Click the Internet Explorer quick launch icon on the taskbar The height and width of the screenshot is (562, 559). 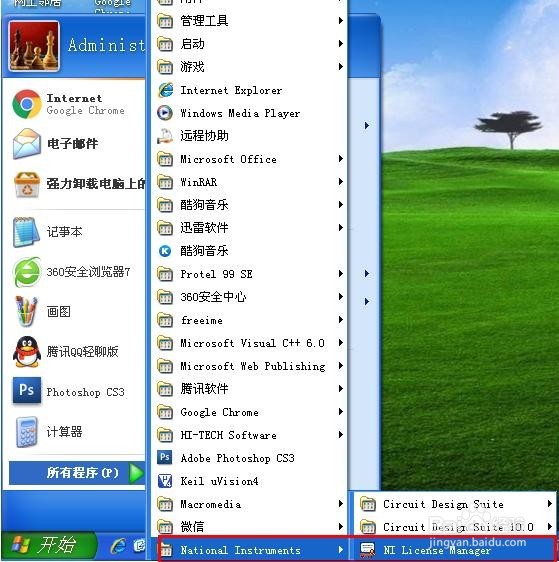(118, 546)
